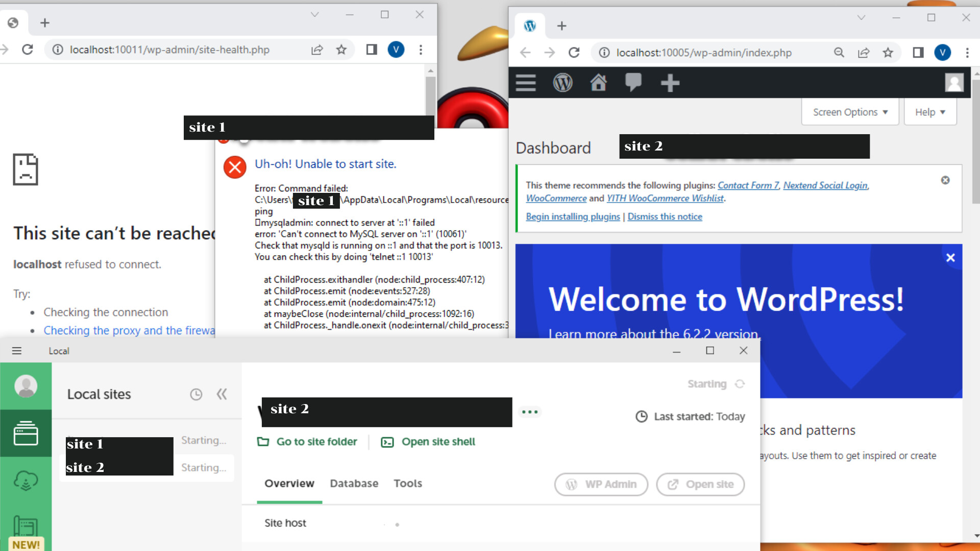The image size is (980, 551).
Task: Toggle side panel in right browser
Action: (x=918, y=53)
